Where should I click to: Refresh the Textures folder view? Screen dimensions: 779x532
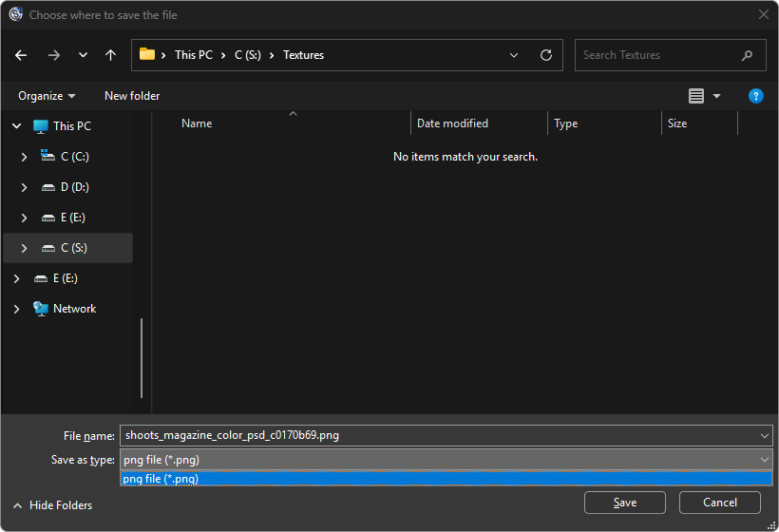pos(546,55)
